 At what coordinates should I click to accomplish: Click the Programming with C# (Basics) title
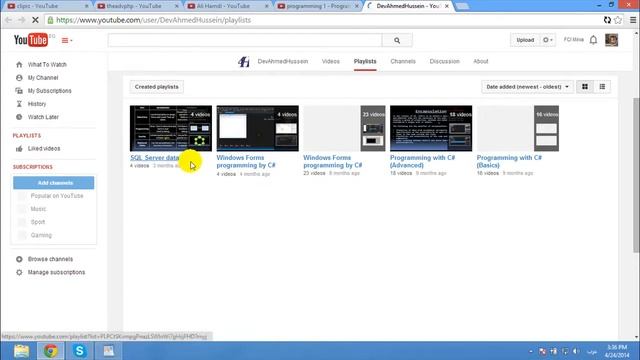pos(509,161)
